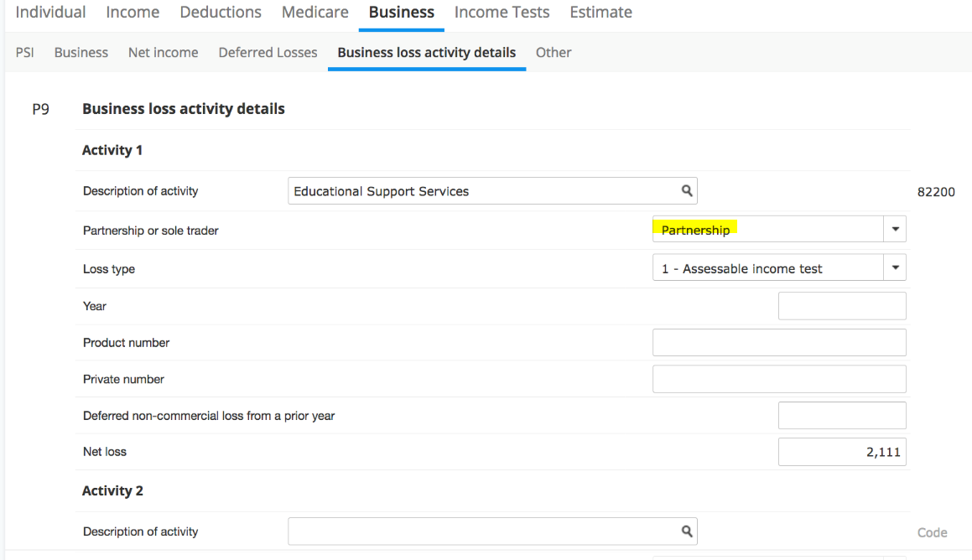This screenshot has width=972, height=560.
Task: Open the Deferred Losses sub-tab
Action: point(268,53)
